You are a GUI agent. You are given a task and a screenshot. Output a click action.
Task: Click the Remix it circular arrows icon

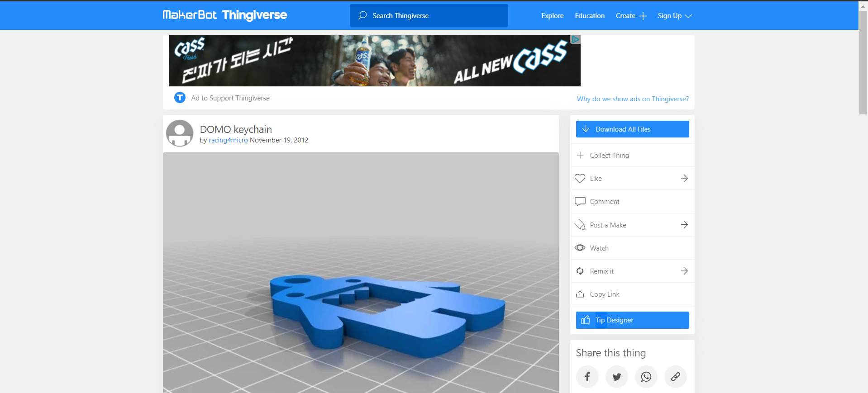(580, 271)
